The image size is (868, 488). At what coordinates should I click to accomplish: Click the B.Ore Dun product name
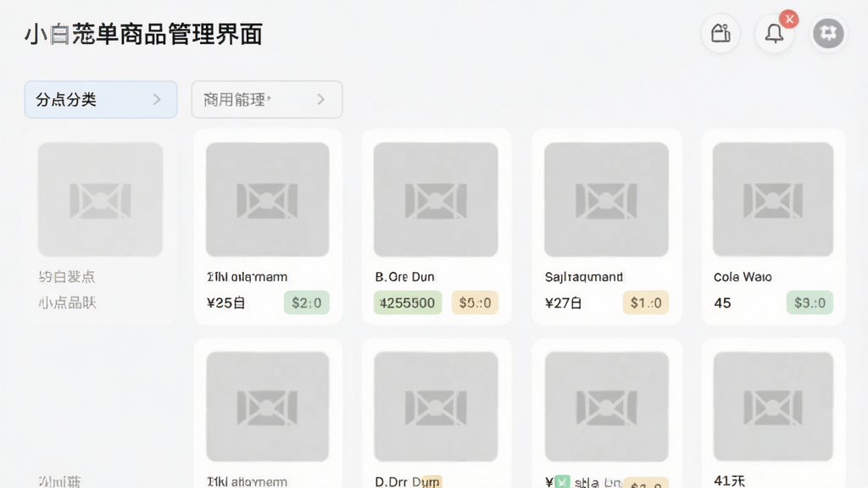click(404, 277)
